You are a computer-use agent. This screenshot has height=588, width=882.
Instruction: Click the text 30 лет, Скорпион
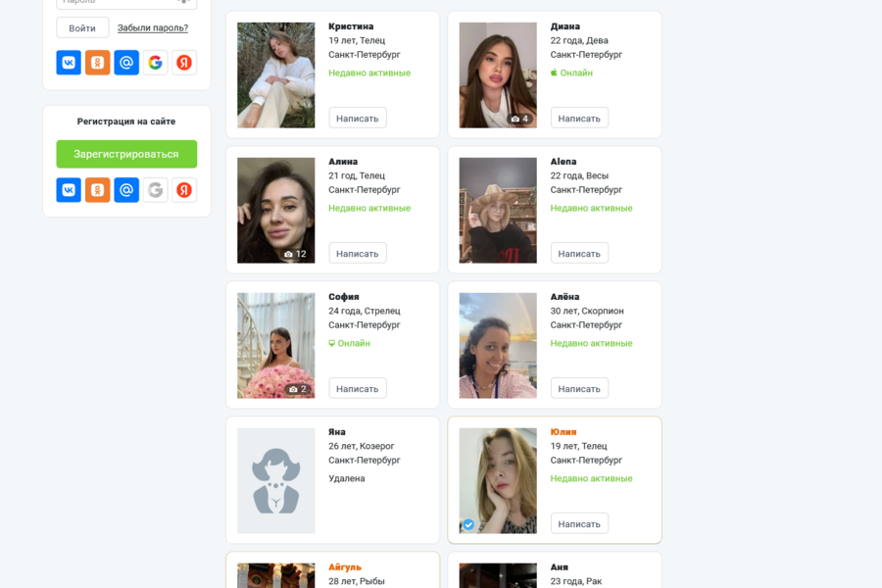[587, 311]
